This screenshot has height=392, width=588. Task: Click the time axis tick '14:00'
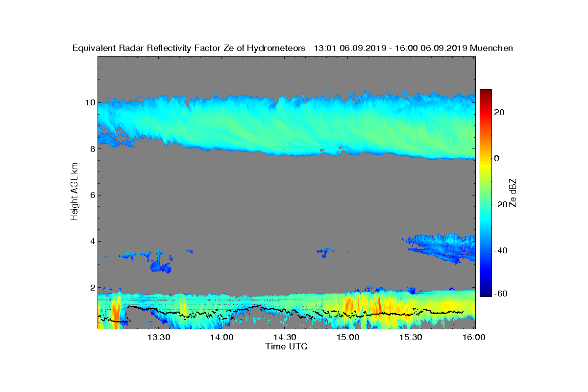click(x=222, y=337)
